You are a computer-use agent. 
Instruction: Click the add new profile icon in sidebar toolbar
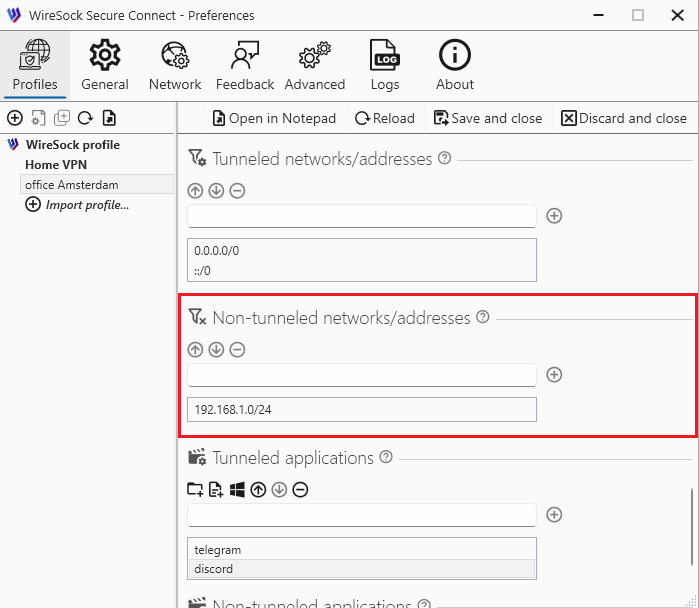coord(15,118)
